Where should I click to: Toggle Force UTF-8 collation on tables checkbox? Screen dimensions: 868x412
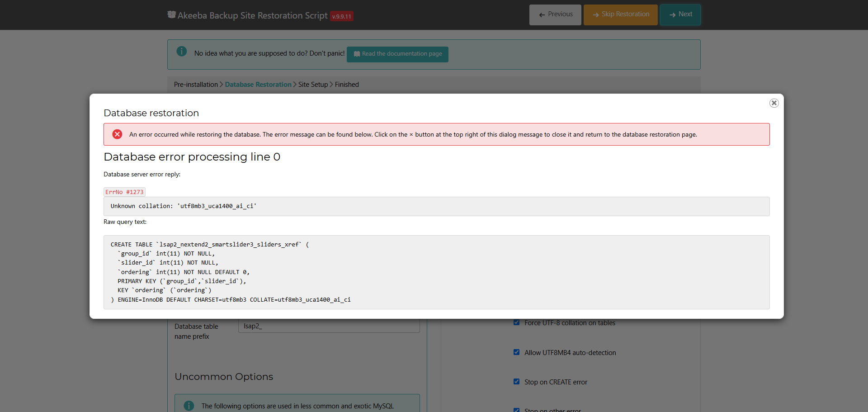point(516,322)
